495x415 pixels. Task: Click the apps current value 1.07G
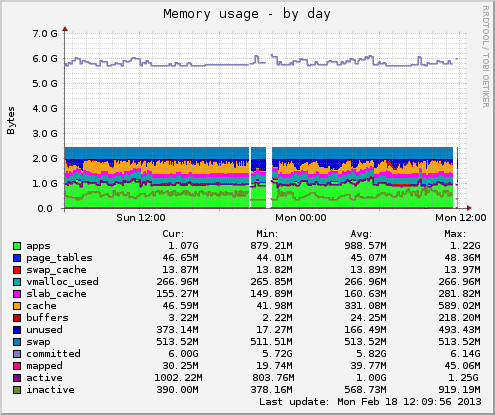(183, 246)
